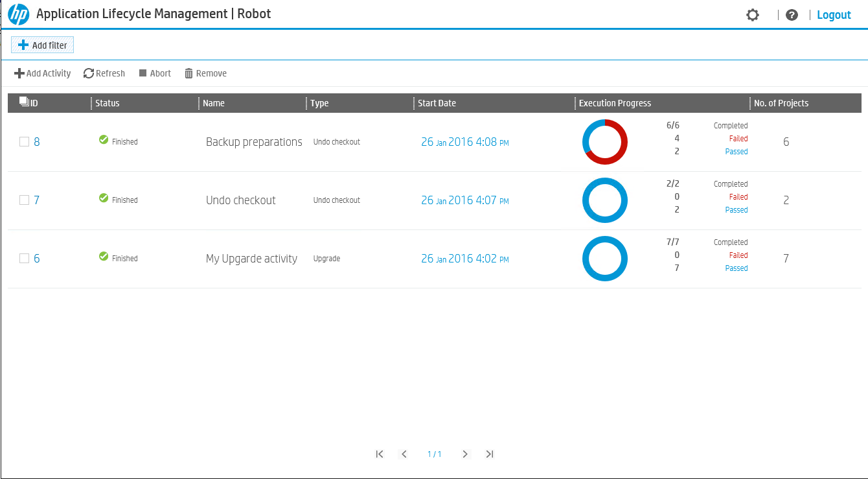Click select-all icon in ID header
The image size is (868, 479).
[x=24, y=102]
